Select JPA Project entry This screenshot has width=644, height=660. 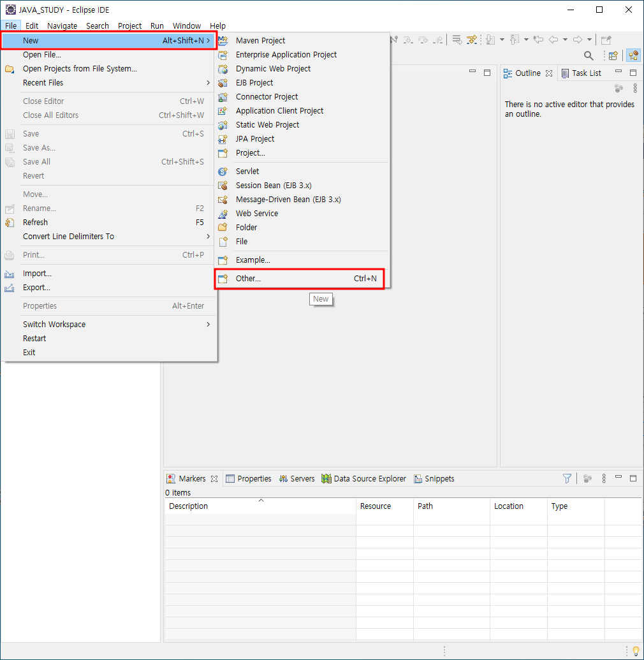(302, 139)
